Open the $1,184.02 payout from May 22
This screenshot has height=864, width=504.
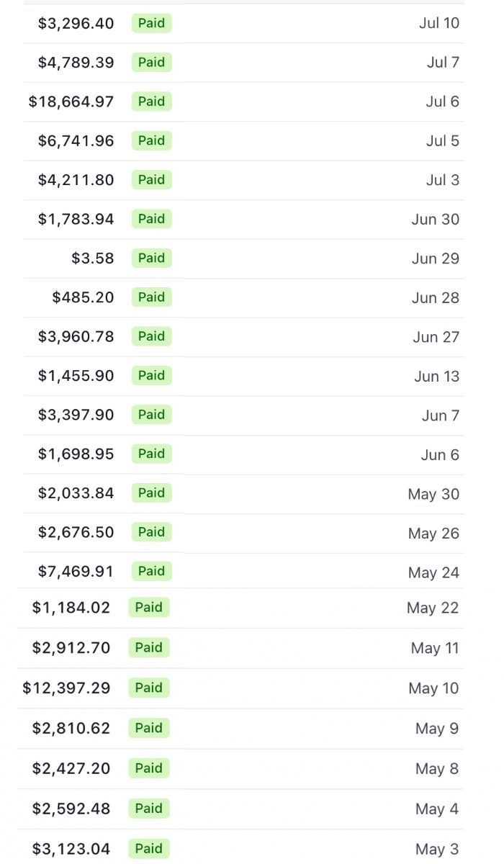(71, 608)
